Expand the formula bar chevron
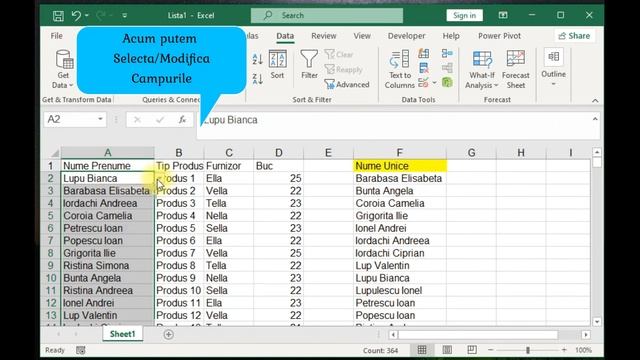This screenshot has width=640, height=360. click(x=595, y=119)
